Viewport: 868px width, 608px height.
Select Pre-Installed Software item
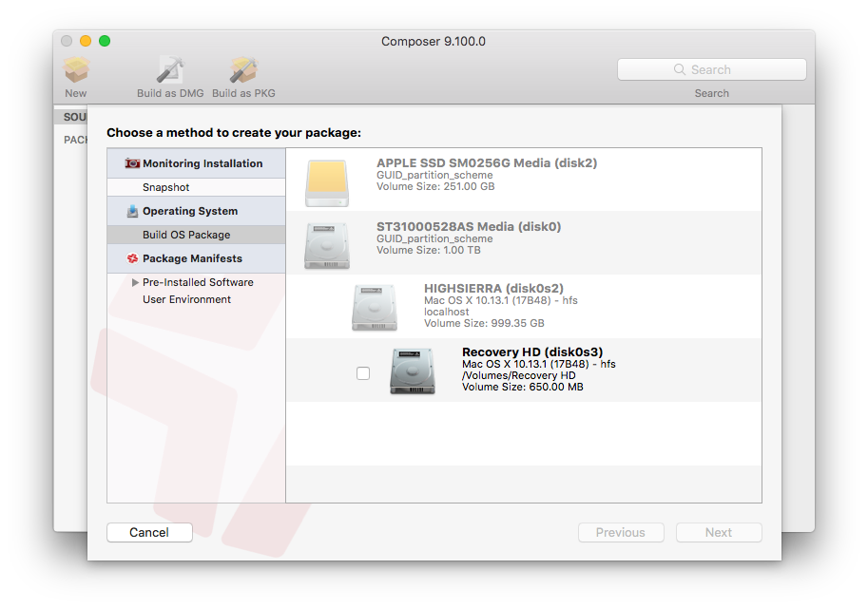click(198, 282)
